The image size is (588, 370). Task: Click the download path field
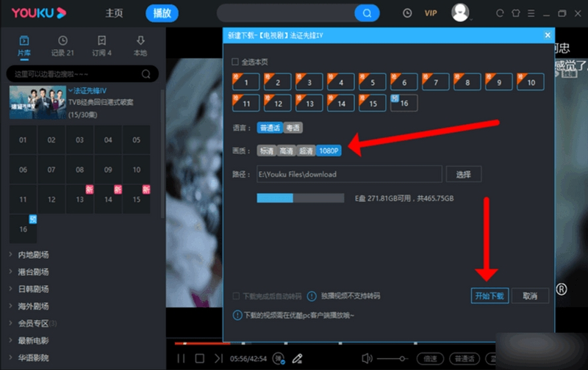coord(349,174)
